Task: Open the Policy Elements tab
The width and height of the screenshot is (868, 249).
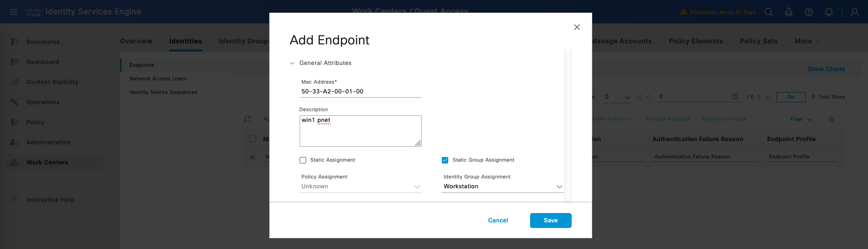Action: pos(696,41)
